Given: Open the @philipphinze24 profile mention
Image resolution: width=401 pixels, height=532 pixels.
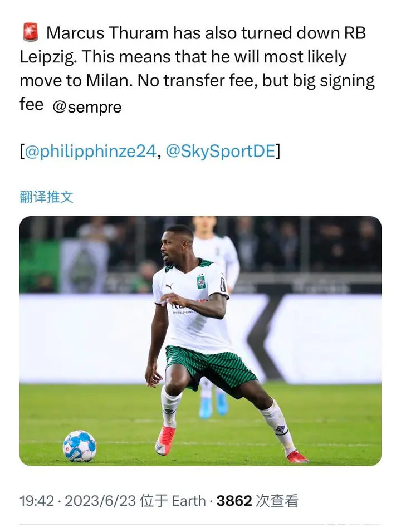Looking at the screenshot, I should pos(90,151).
